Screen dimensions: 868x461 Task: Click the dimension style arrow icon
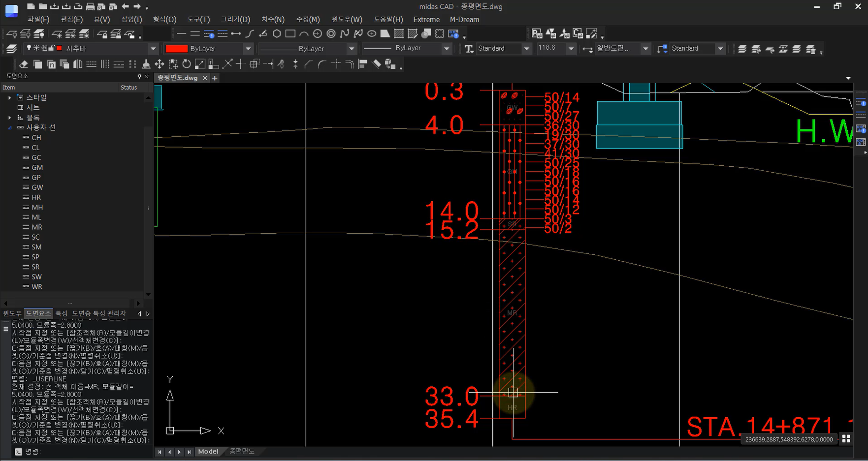(587, 49)
